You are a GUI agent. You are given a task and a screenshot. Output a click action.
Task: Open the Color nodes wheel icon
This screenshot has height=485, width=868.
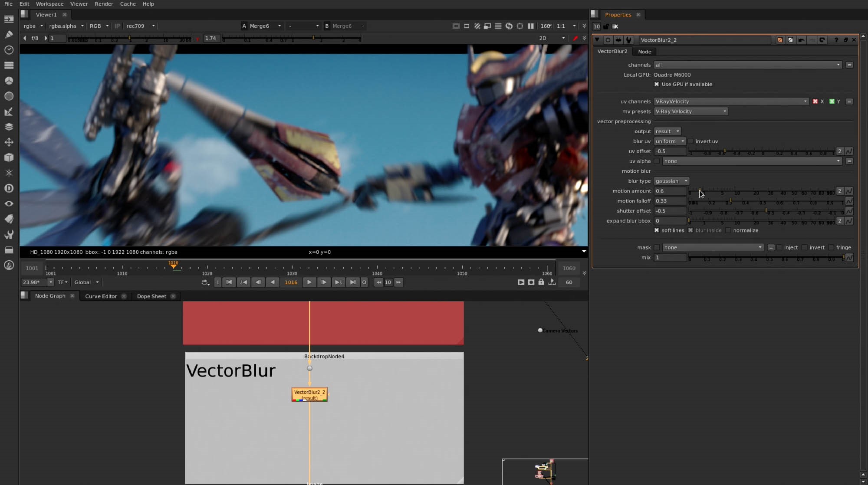coord(9,81)
